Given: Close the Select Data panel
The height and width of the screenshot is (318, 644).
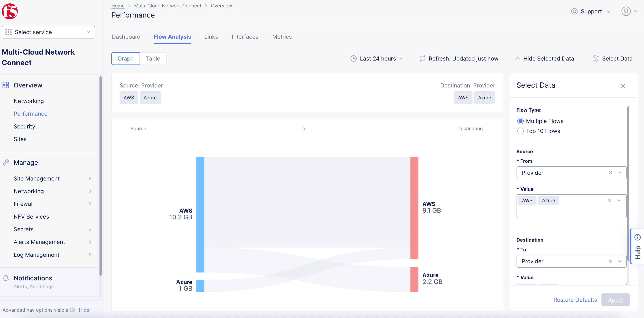Looking at the screenshot, I should coord(623,86).
